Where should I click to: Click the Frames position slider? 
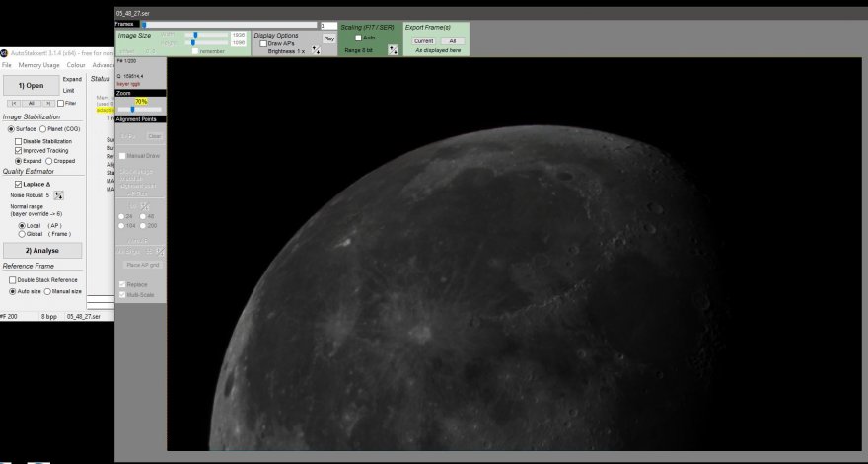pyautogui.click(x=230, y=25)
